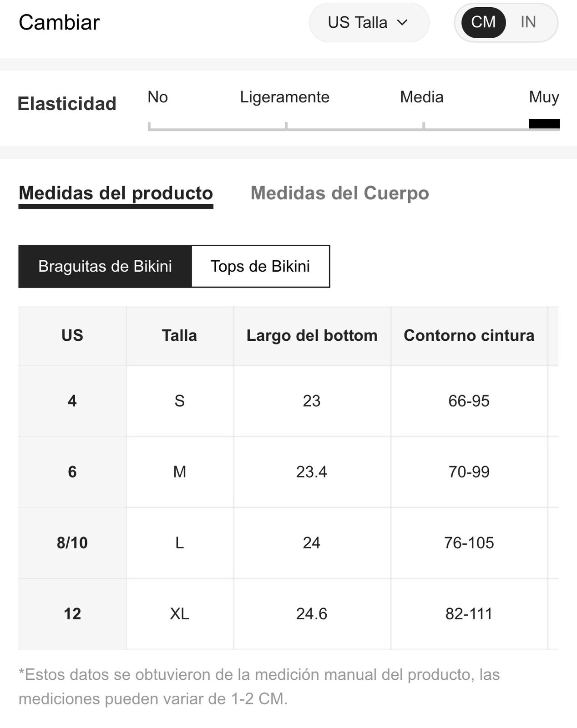
Task: Select Tops de Bikini button
Action: [x=260, y=266]
